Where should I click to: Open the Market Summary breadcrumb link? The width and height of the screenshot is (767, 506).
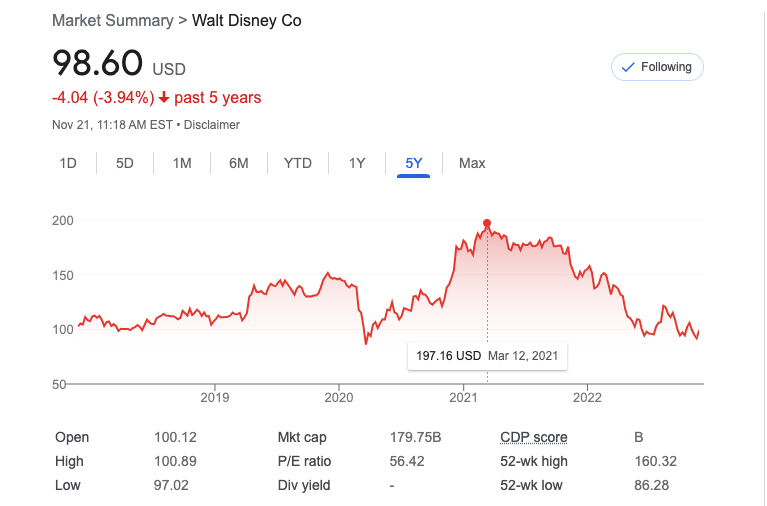pos(112,21)
